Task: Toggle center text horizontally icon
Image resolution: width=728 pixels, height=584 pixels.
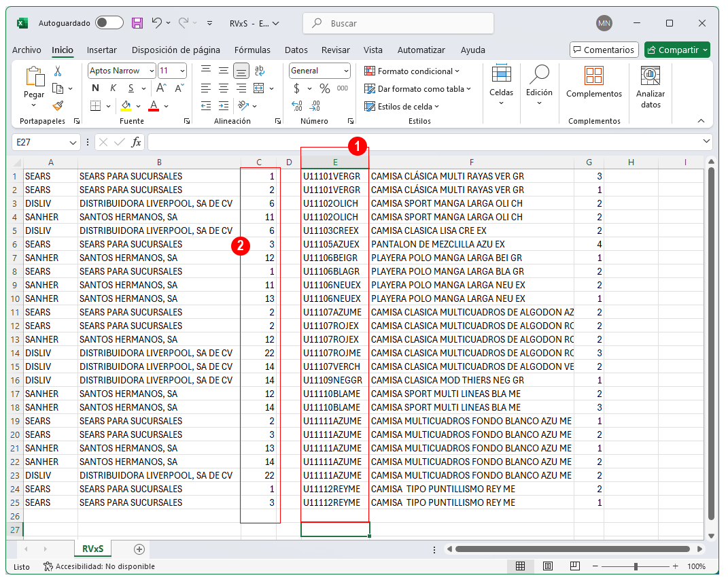Action: pos(224,88)
